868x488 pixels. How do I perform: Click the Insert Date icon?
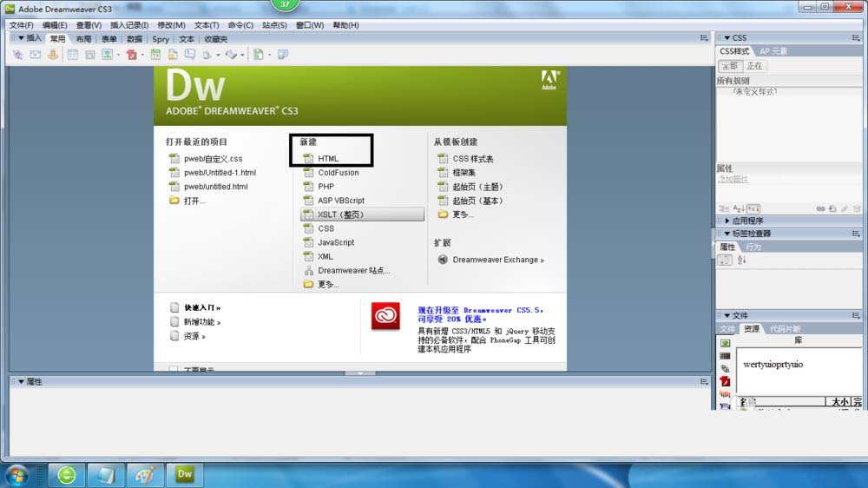tap(155, 55)
